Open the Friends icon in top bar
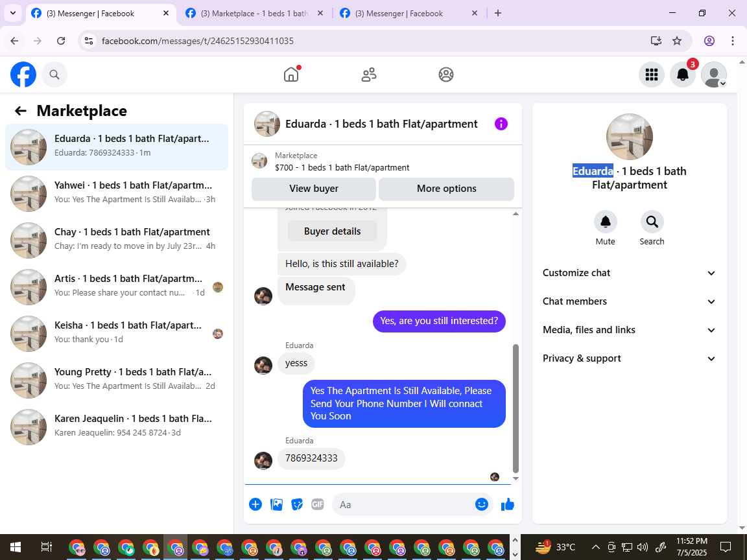 pos(369,75)
